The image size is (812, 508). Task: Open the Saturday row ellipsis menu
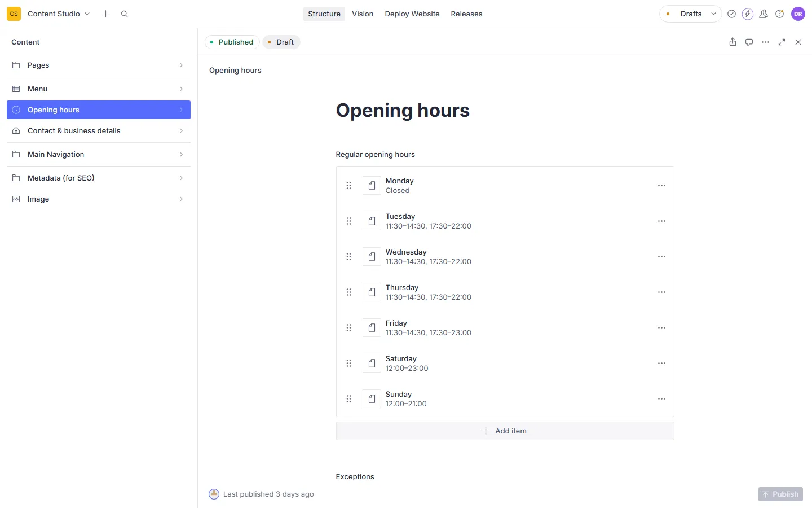pos(661,364)
